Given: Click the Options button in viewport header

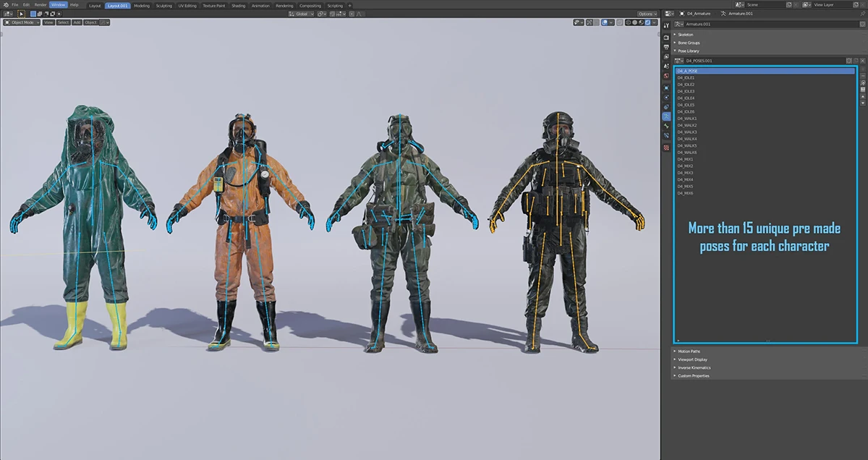Looking at the screenshot, I should tap(647, 14).
